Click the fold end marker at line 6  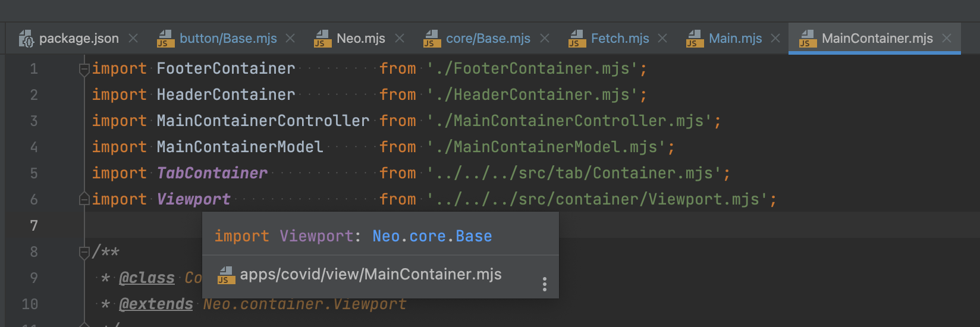(84, 199)
